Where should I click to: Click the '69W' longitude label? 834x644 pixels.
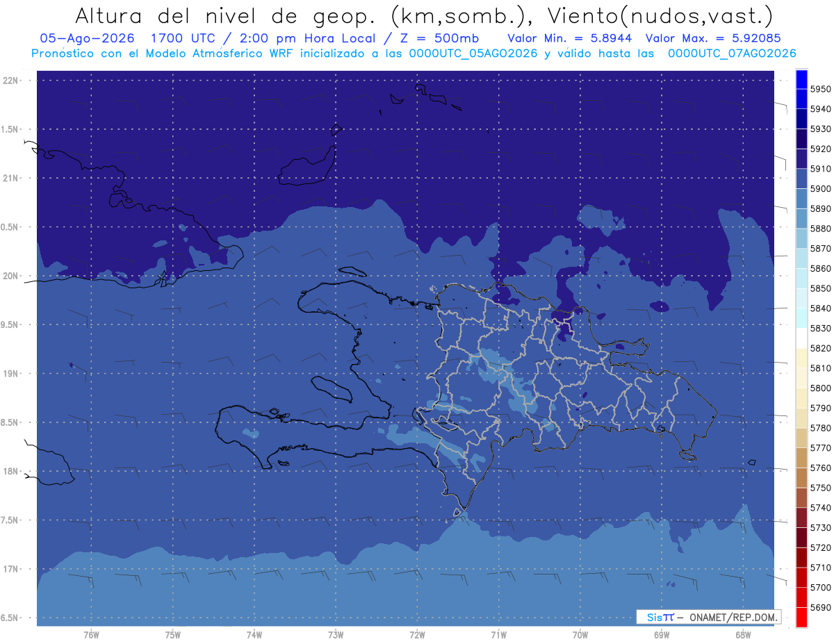click(x=662, y=634)
